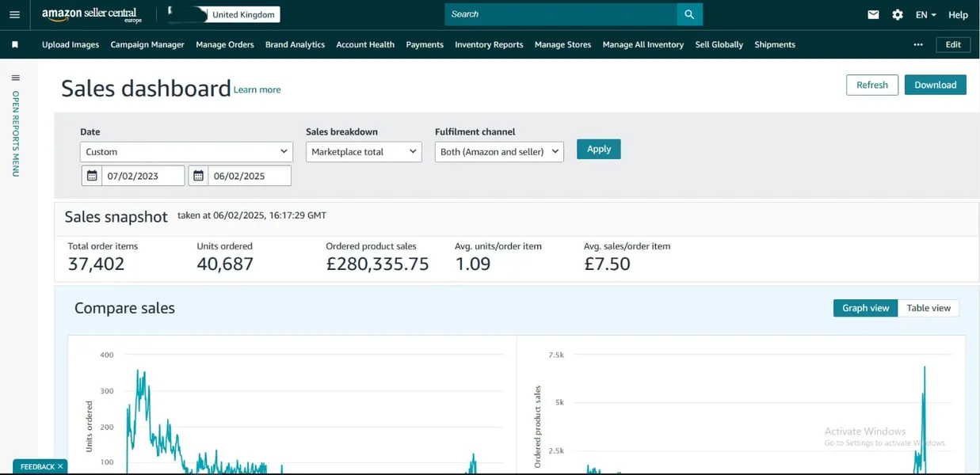980x475 pixels.
Task: Open the reports menu sidebar icon
Action: pos(15,78)
